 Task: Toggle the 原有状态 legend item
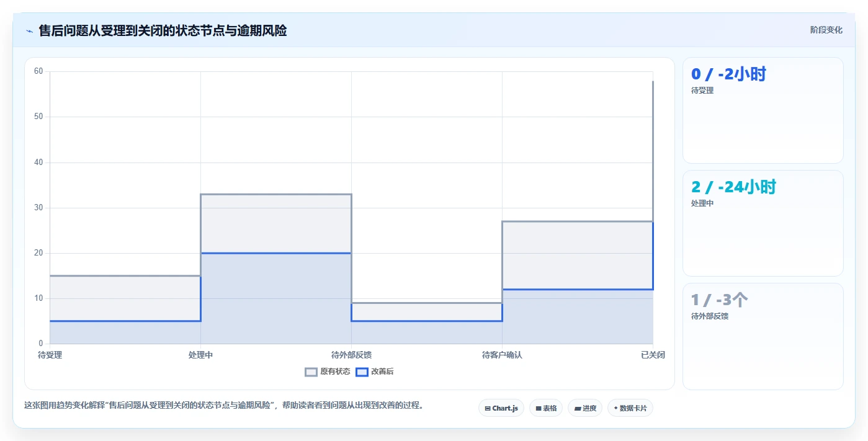tap(328, 372)
